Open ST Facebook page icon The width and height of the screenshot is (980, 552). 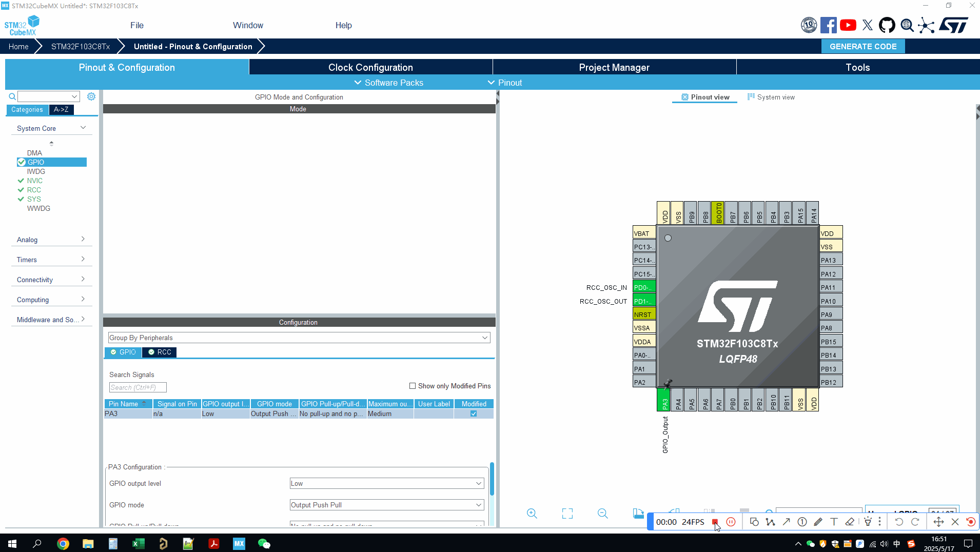click(829, 25)
